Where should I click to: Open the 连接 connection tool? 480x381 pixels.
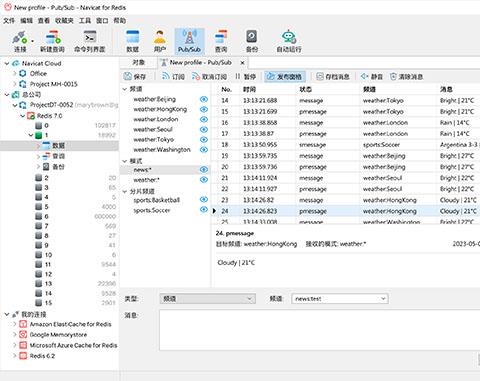[20, 41]
